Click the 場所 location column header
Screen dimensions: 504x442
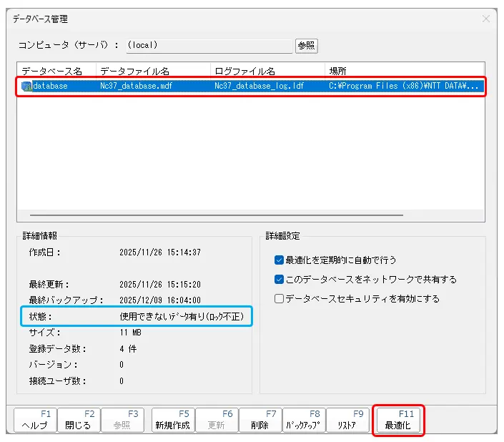(x=404, y=71)
